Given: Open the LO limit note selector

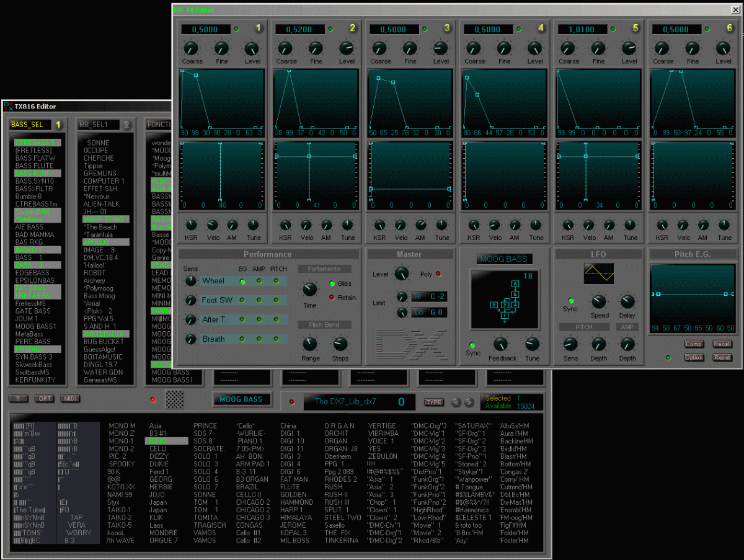Looking at the screenshot, I should (x=430, y=313).
